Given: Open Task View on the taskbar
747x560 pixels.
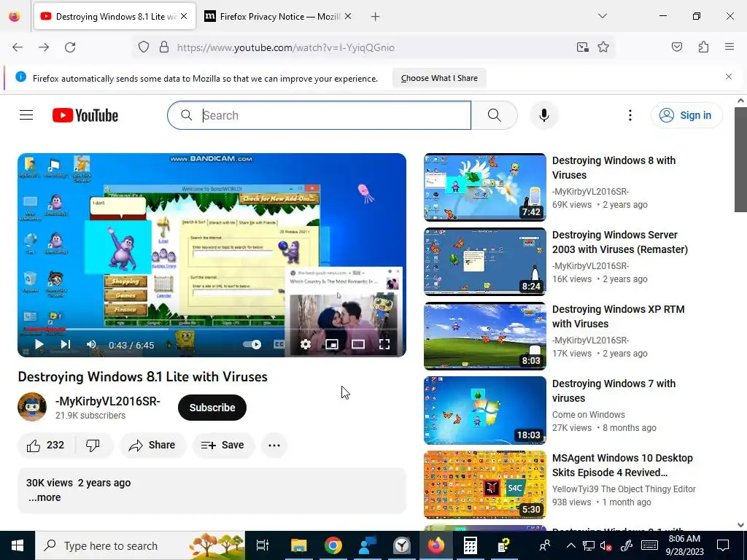Looking at the screenshot, I should pos(263,545).
